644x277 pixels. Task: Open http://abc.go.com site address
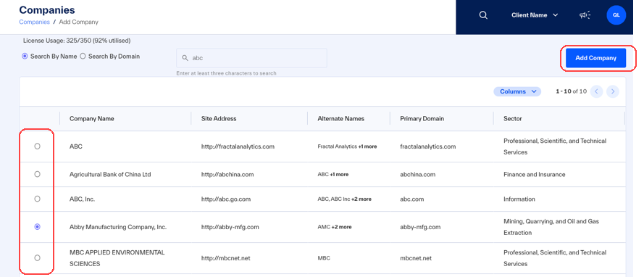(x=226, y=199)
